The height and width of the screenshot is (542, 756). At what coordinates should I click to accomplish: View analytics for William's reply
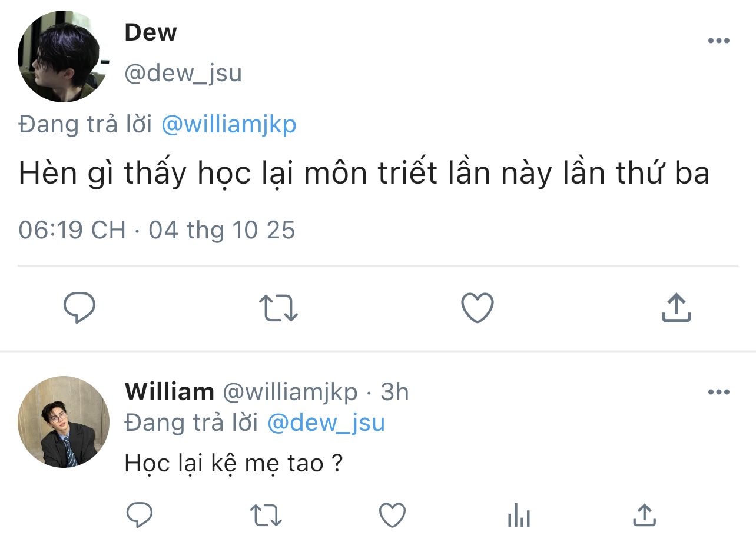tap(519, 517)
